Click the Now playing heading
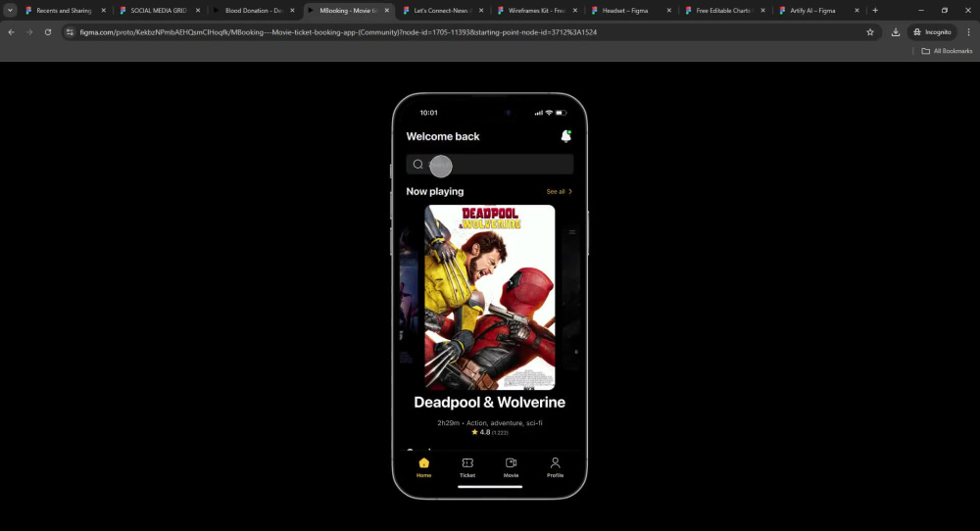980x531 pixels. click(435, 192)
